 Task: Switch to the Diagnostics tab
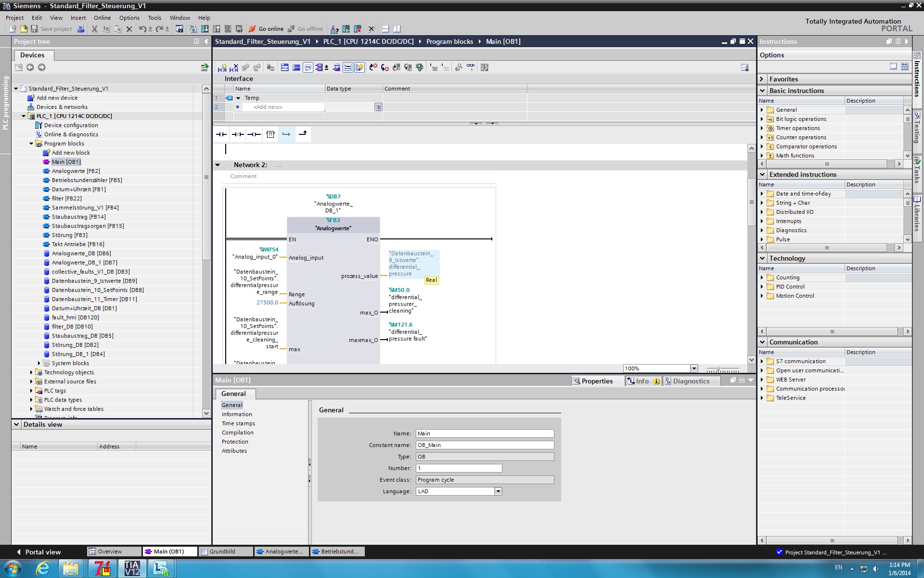pos(691,381)
